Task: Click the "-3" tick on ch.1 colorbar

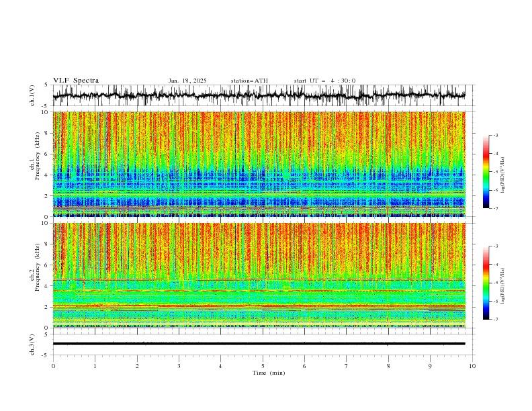Action: coord(496,135)
